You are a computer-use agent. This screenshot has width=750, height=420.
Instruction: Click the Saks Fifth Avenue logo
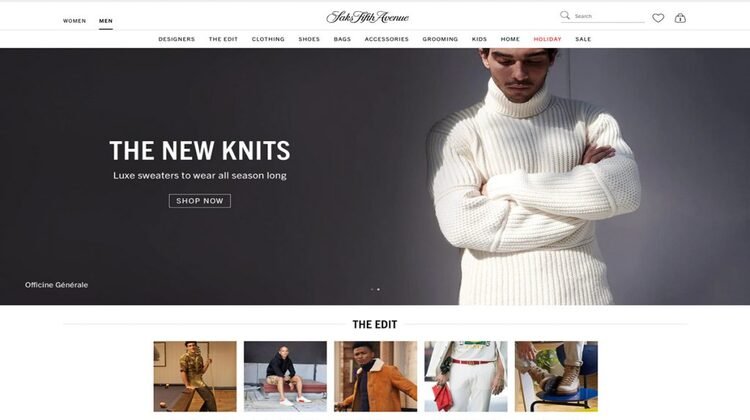[x=367, y=17]
